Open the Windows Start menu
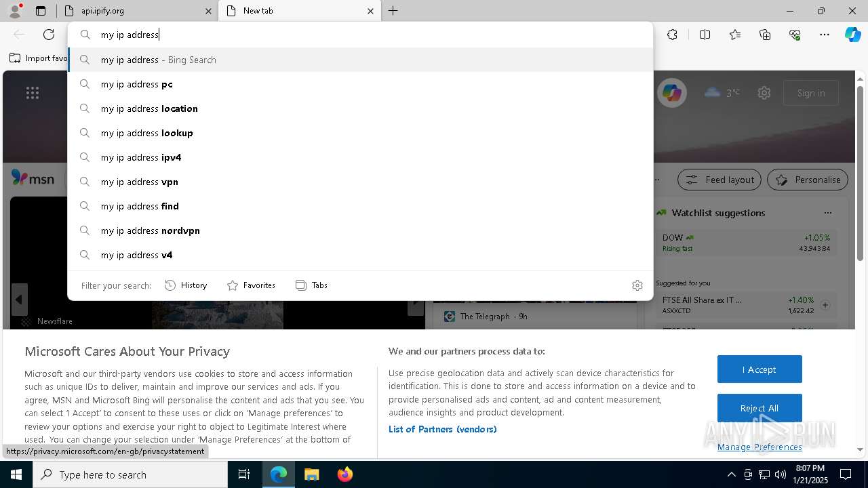Screen dimensions: 868x488 tap(16, 474)
